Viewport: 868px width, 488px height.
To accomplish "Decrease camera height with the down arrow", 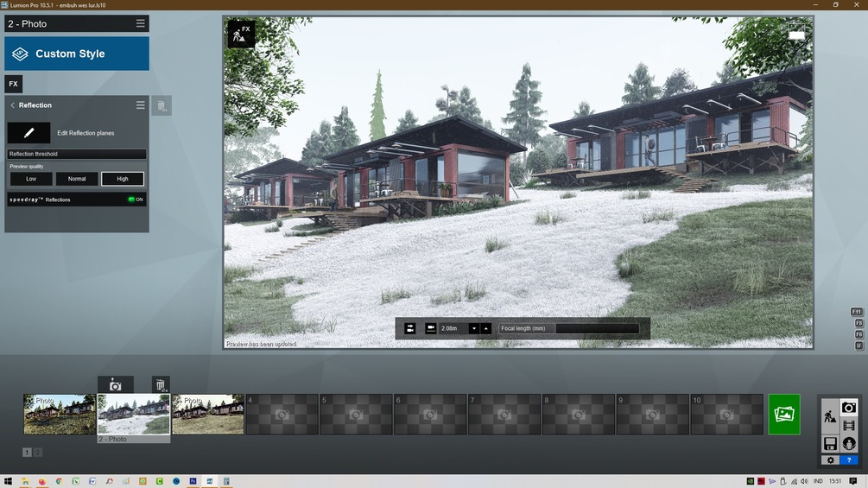I will point(474,328).
